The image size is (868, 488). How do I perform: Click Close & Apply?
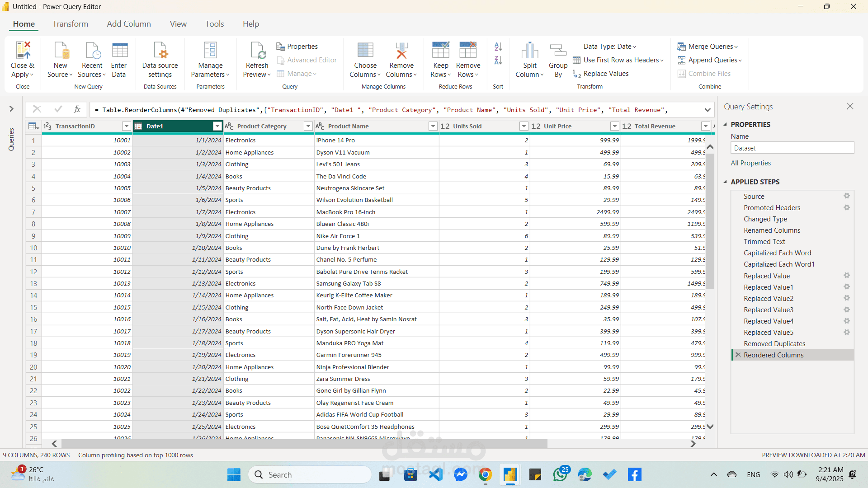click(22, 59)
